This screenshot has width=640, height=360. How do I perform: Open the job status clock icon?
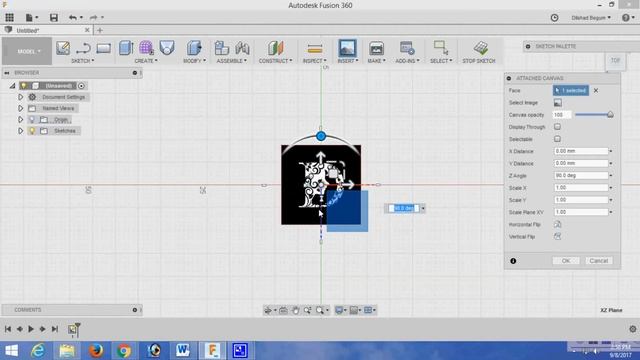point(554,18)
